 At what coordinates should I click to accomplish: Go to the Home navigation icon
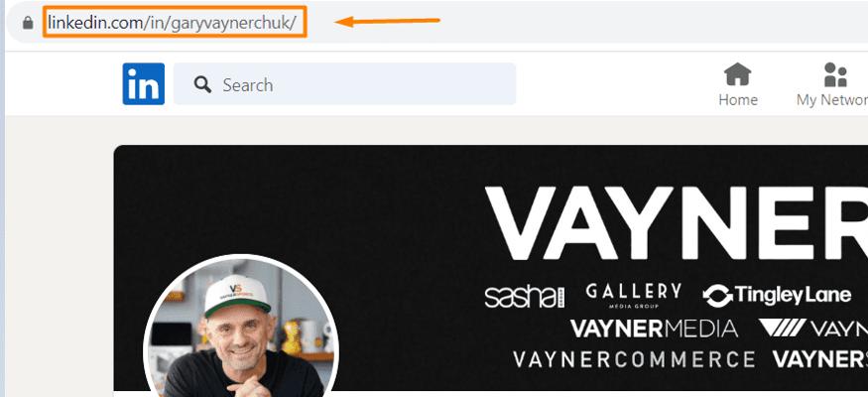pos(738,74)
